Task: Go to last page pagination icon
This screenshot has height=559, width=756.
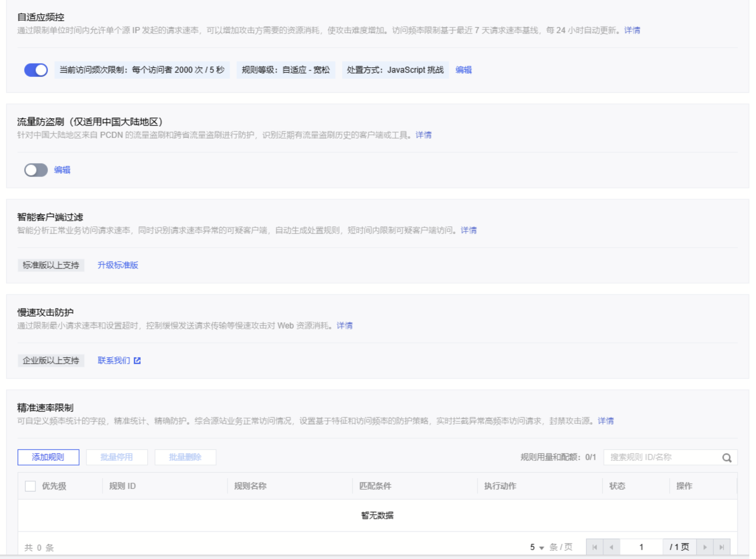Action: pos(721,547)
